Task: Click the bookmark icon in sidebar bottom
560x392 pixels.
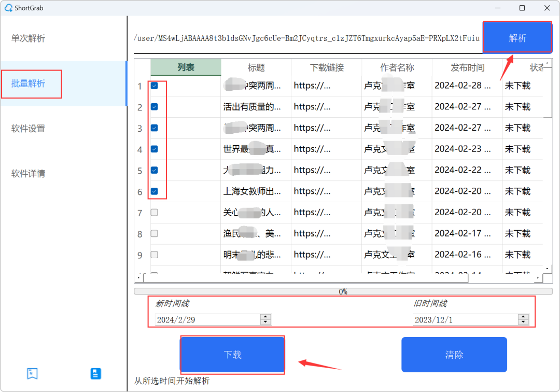Action: [x=32, y=373]
